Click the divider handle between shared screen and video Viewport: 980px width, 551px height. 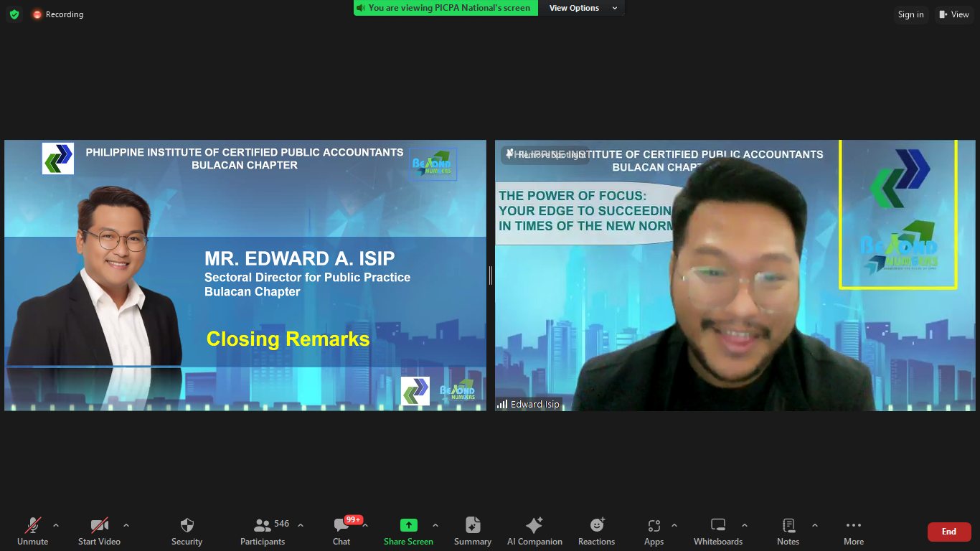point(491,275)
